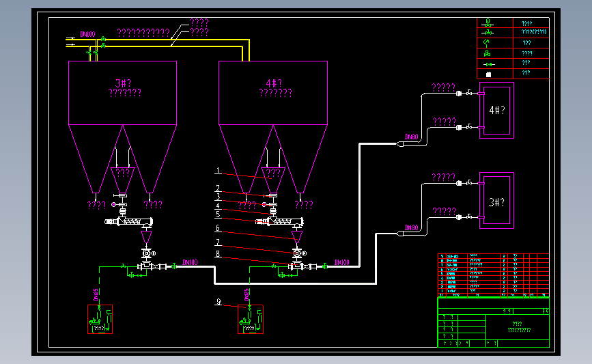This screenshot has height=364, width=592.
Task: Select the white block symbol in the legend
Action: coord(488,74)
